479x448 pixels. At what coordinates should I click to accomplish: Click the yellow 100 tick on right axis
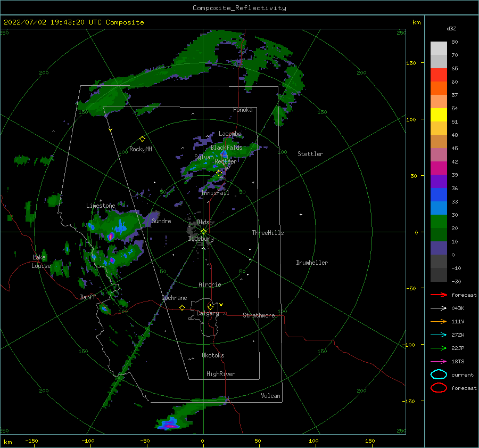tap(411, 119)
